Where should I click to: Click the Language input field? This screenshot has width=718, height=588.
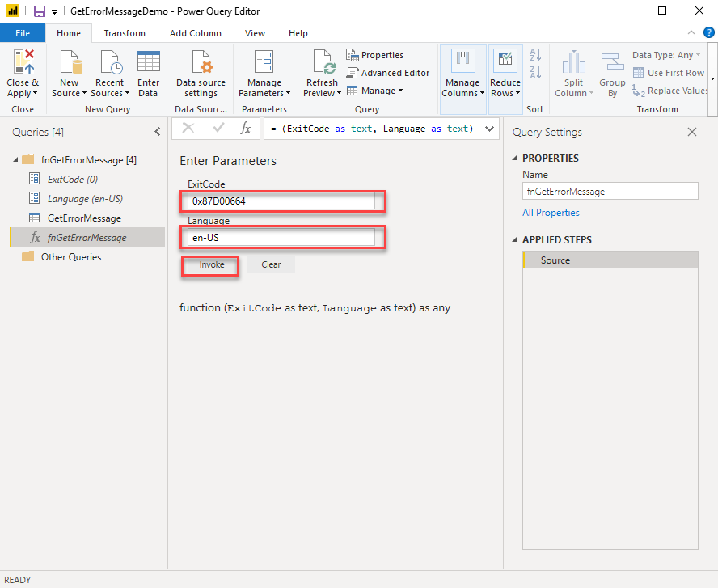pyautogui.click(x=281, y=238)
